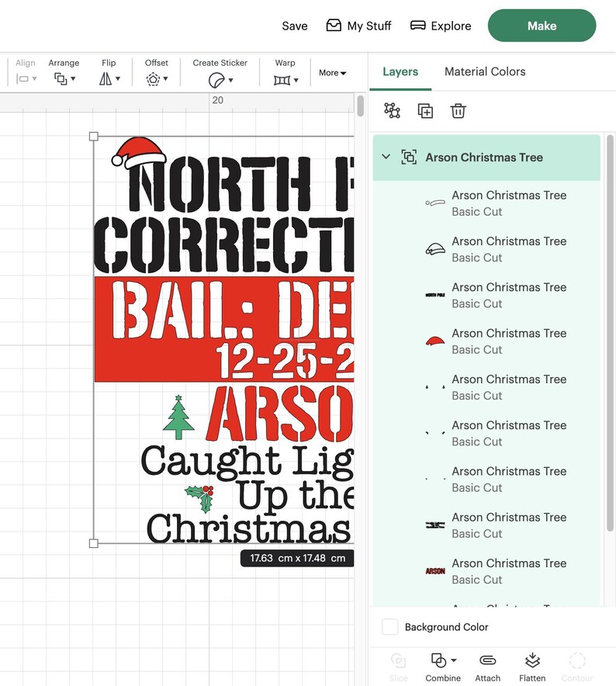616x686 pixels.
Task: Click the Background Color label
Action: coord(446,627)
